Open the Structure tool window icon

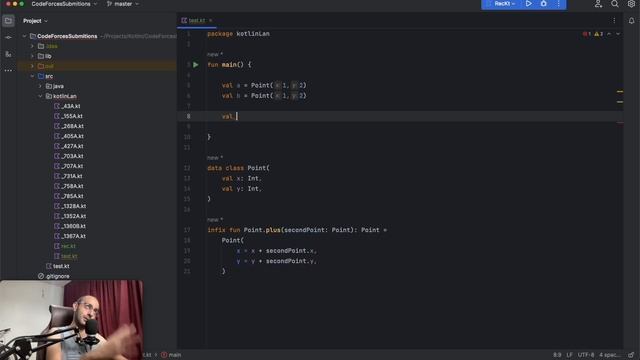pyautogui.click(x=8, y=54)
